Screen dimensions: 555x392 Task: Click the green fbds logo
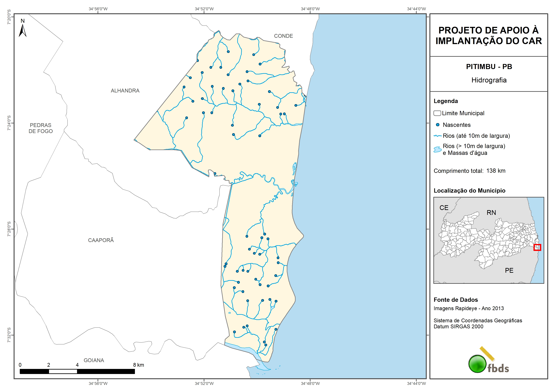click(x=477, y=364)
